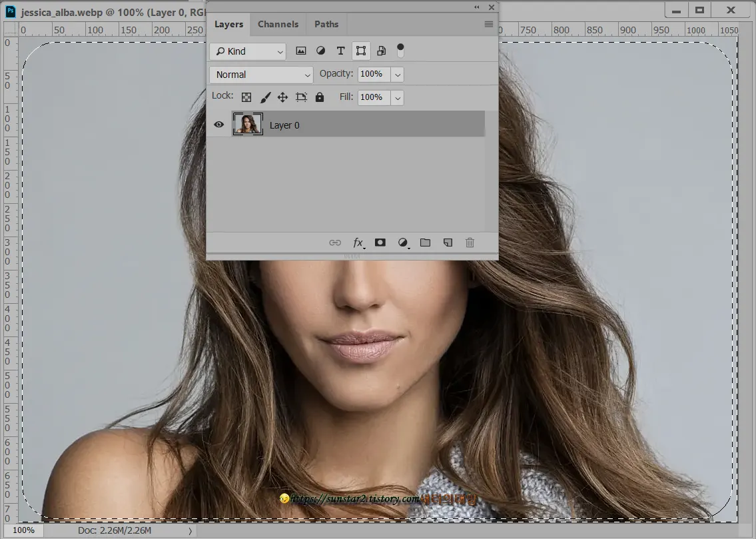Filter for shape layers icon
Screen dimensions: 756x539
point(360,51)
